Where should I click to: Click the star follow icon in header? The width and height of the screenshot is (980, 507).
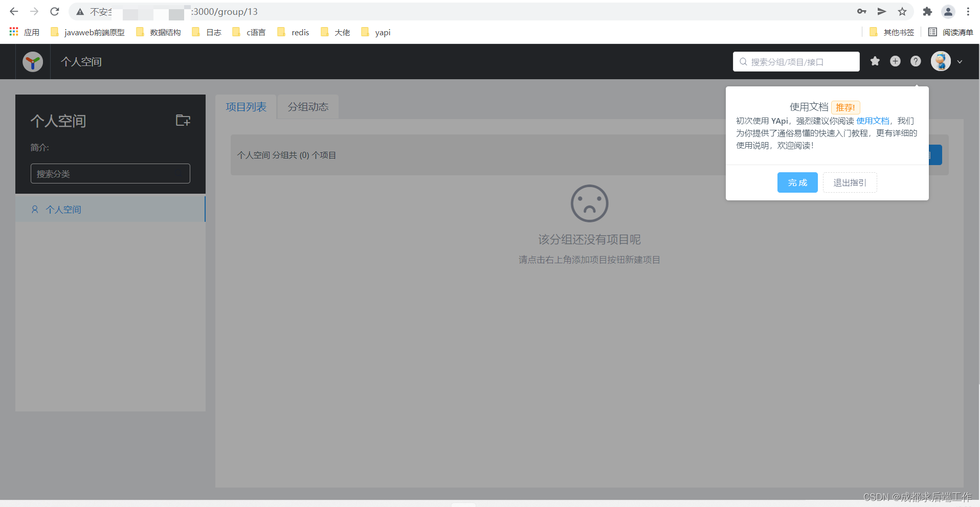pos(875,61)
